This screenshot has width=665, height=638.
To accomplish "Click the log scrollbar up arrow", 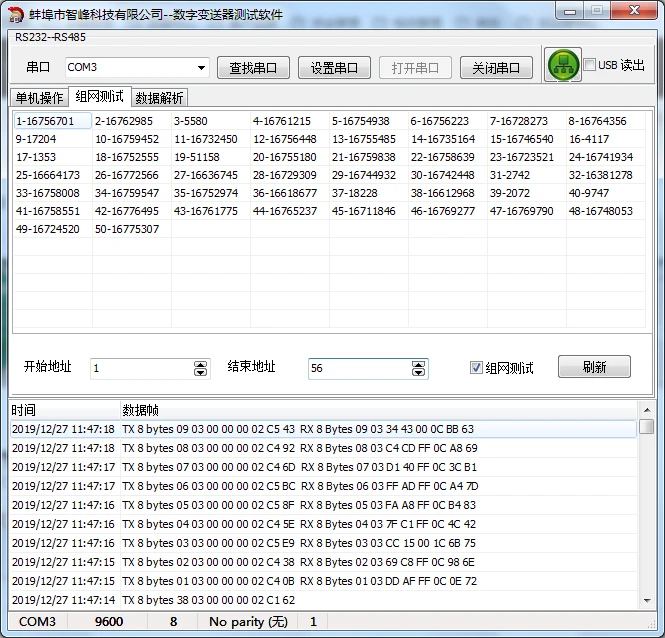I will [647, 410].
